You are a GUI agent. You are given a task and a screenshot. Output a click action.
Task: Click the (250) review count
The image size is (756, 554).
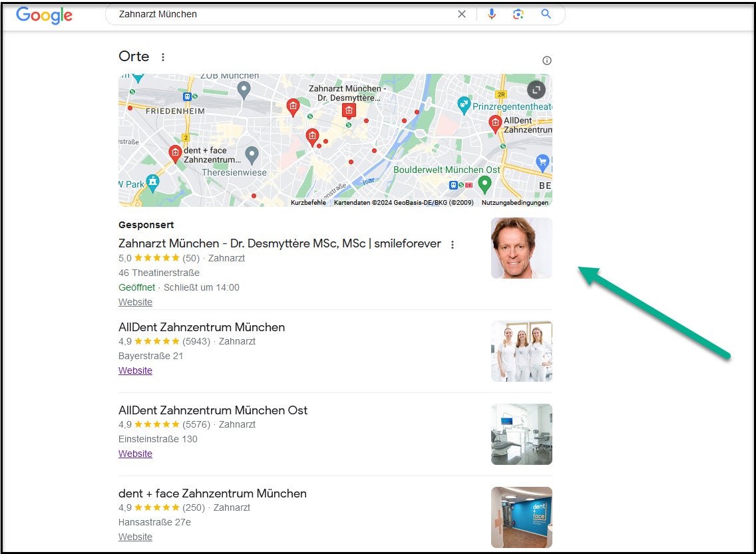point(194,507)
